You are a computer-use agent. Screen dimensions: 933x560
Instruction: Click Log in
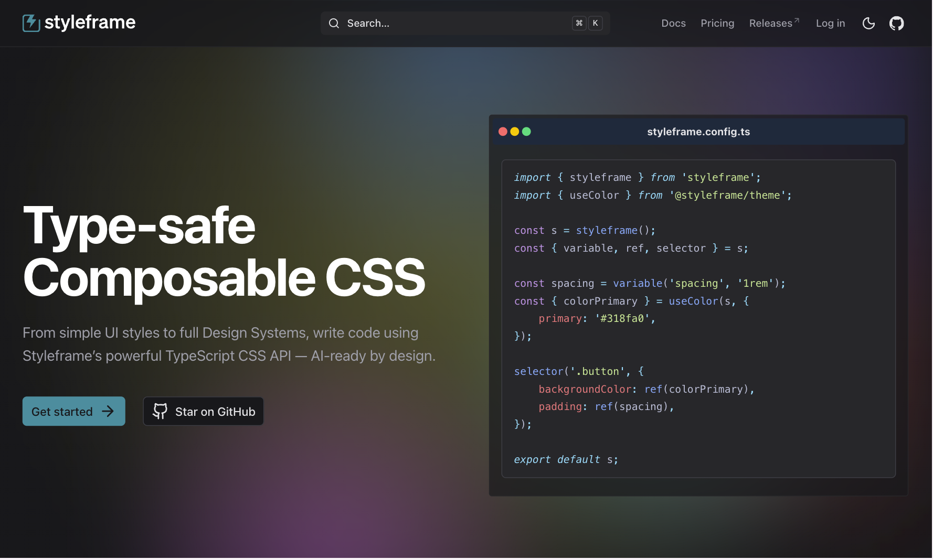click(x=830, y=23)
